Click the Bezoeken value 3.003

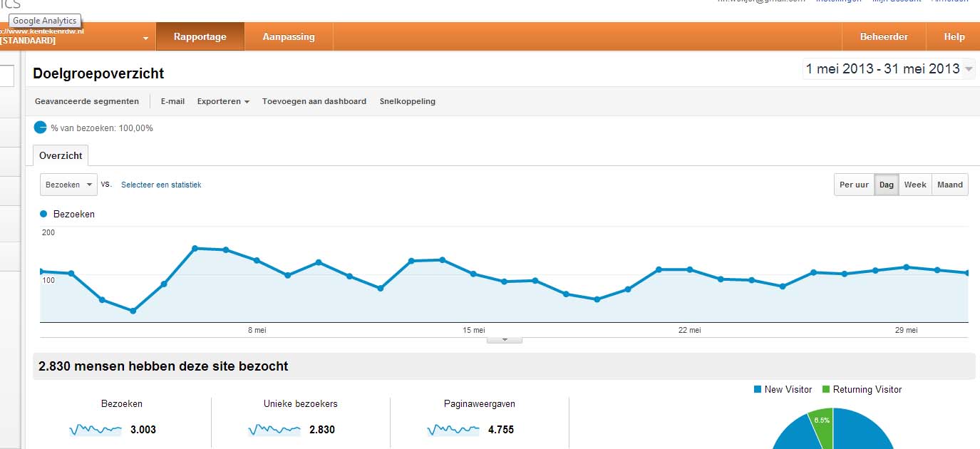[143, 430]
